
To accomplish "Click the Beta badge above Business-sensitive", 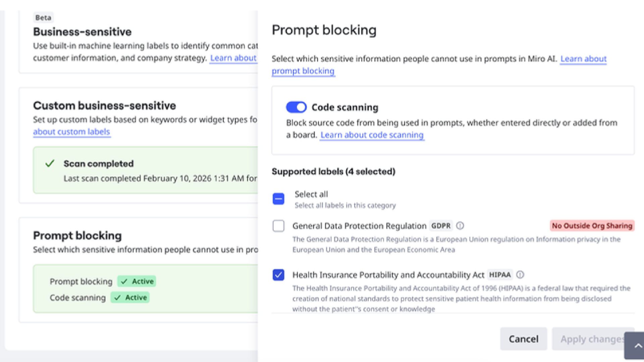I will (43, 17).
